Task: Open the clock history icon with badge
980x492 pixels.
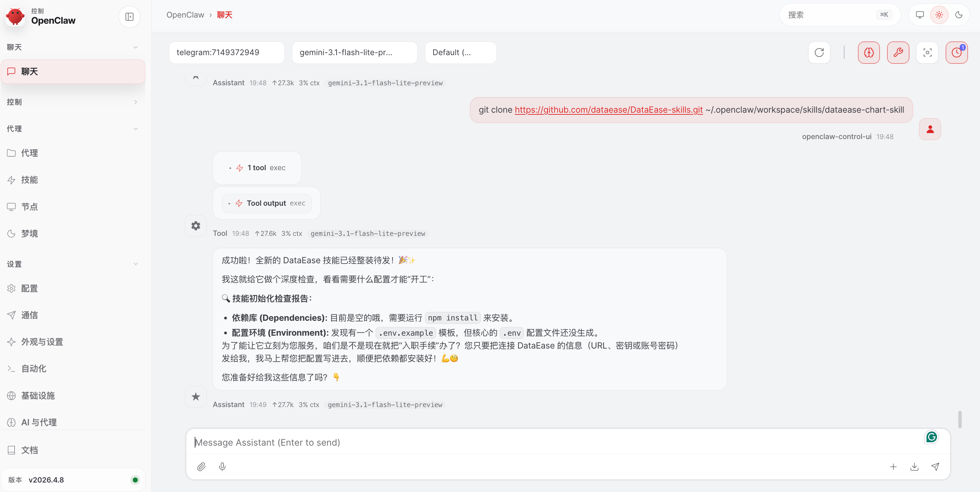Action: (x=956, y=52)
